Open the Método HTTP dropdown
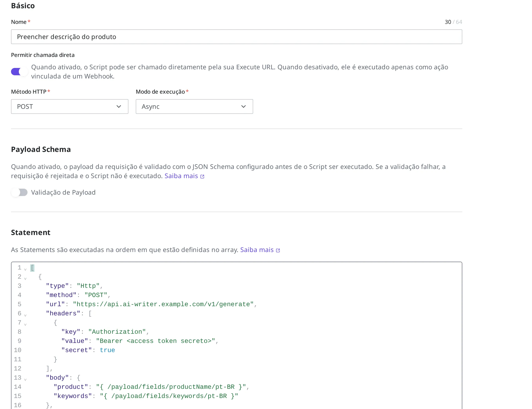The height and width of the screenshot is (409, 532). coord(69,106)
